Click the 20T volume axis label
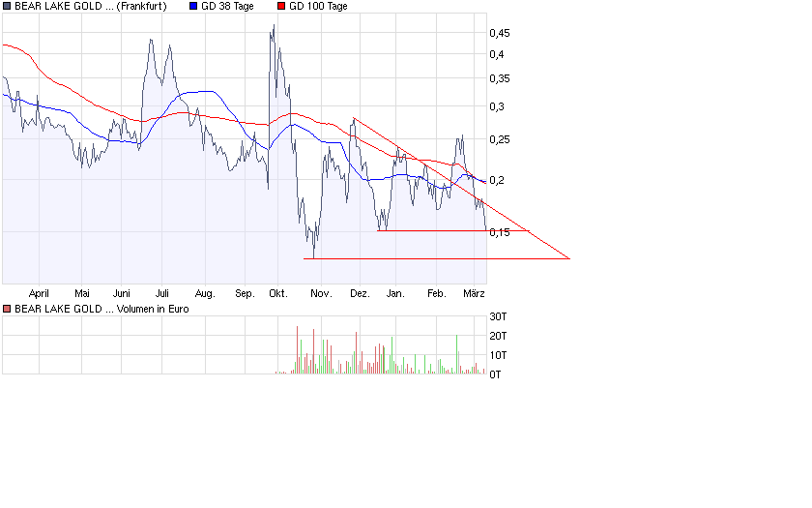This screenshot has height=508, width=812. [498, 337]
